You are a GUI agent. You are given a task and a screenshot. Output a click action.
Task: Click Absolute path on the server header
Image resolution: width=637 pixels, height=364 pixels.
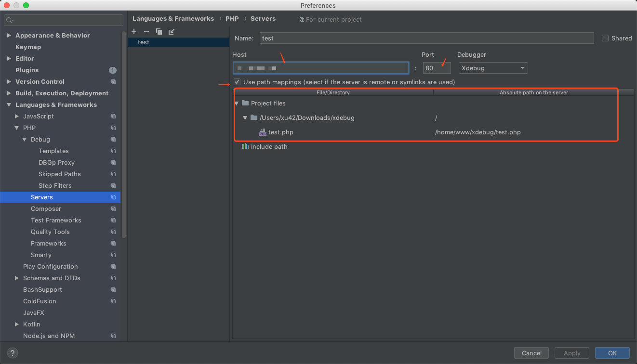coord(533,92)
